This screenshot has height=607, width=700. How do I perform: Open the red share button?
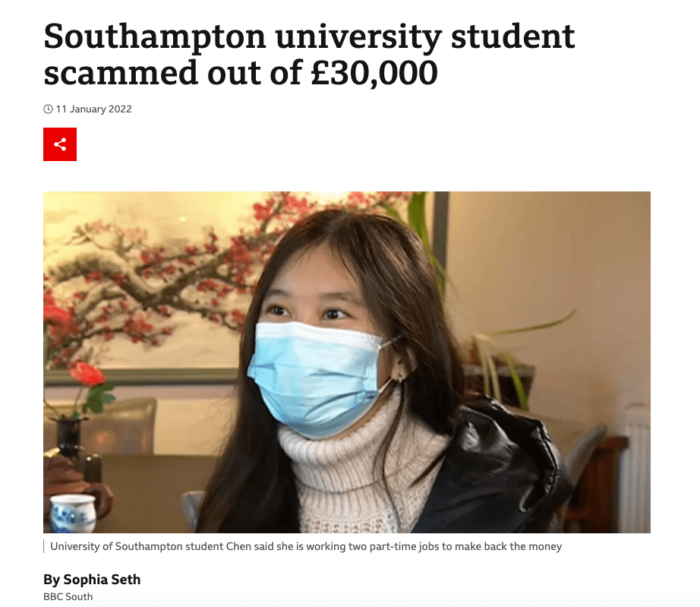(60, 144)
